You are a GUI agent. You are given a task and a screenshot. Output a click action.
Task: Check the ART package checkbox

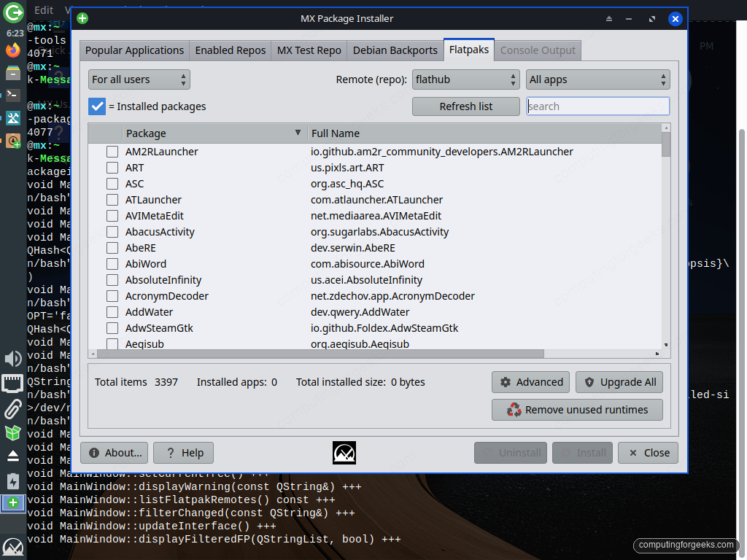tap(112, 168)
